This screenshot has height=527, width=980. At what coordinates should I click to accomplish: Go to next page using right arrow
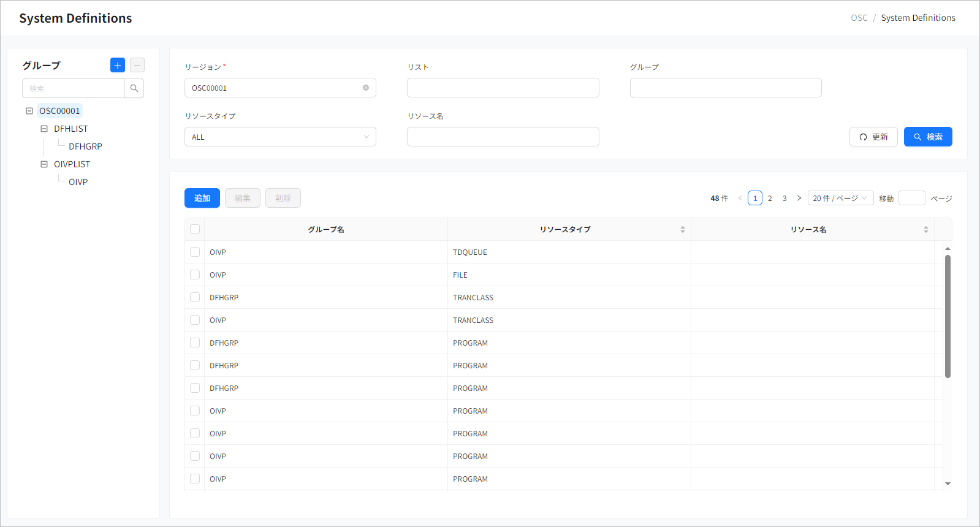click(799, 198)
